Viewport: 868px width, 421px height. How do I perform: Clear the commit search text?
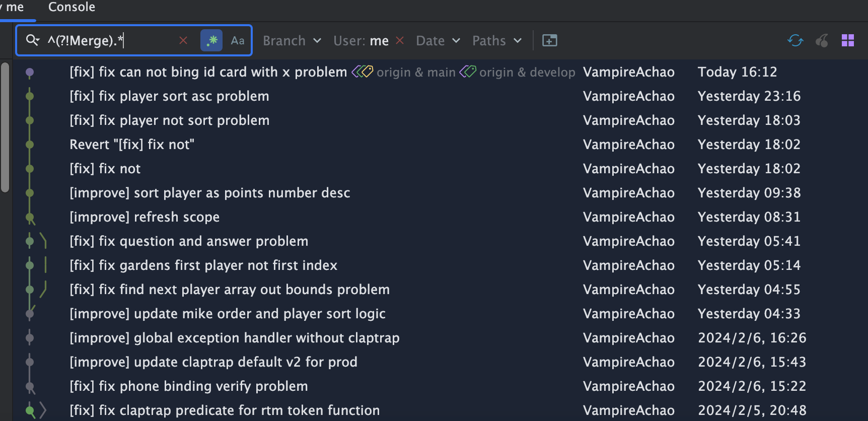pos(183,40)
